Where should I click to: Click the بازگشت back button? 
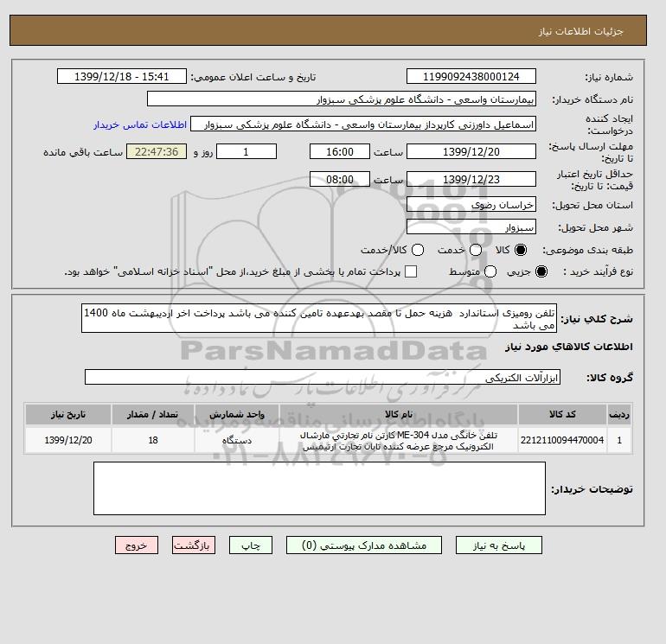coord(194,545)
